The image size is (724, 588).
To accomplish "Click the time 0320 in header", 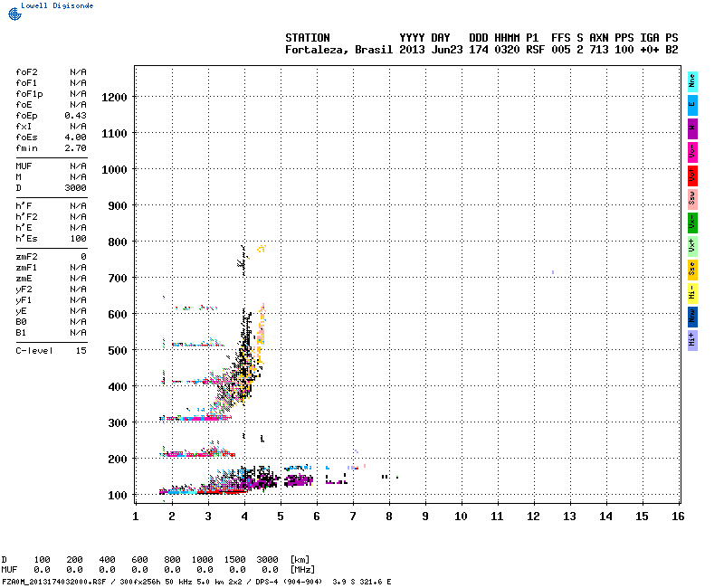I will point(507,50).
